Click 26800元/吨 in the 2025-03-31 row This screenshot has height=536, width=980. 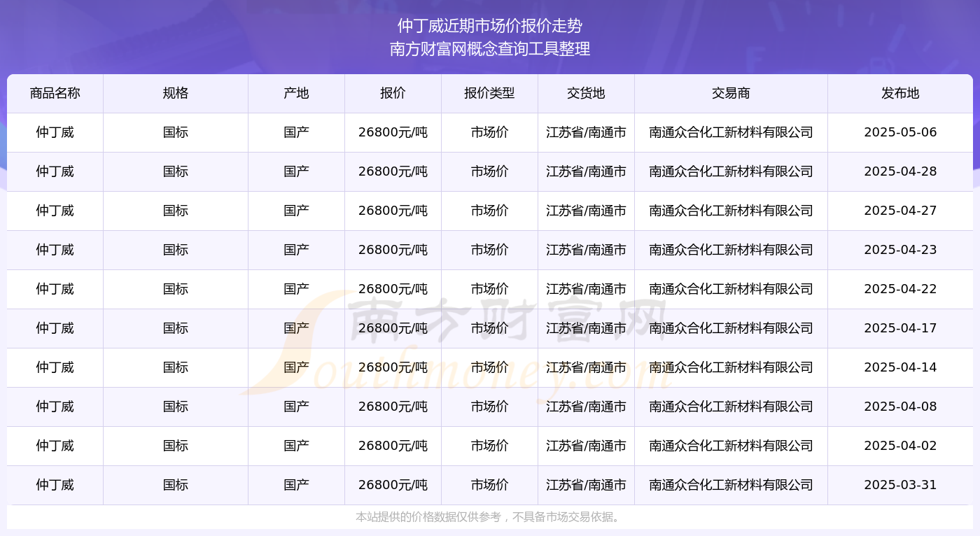pyautogui.click(x=393, y=485)
